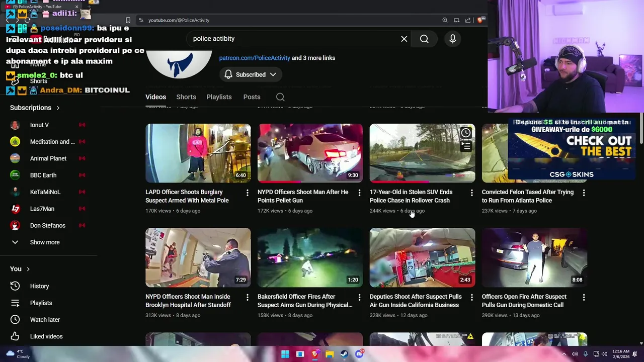Image resolution: width=644 pixels, height=362 pixels.
Task: Switch to the Posts tab
Action: click(252, 97)
